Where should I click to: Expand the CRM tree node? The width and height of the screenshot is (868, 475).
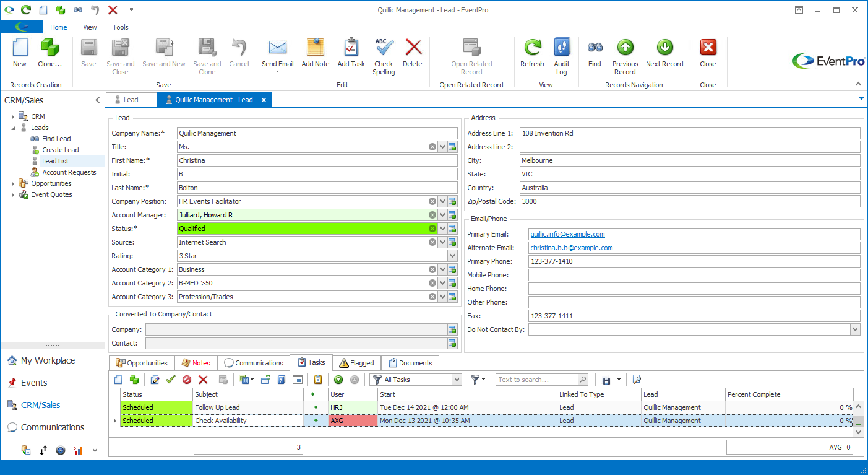12,116
